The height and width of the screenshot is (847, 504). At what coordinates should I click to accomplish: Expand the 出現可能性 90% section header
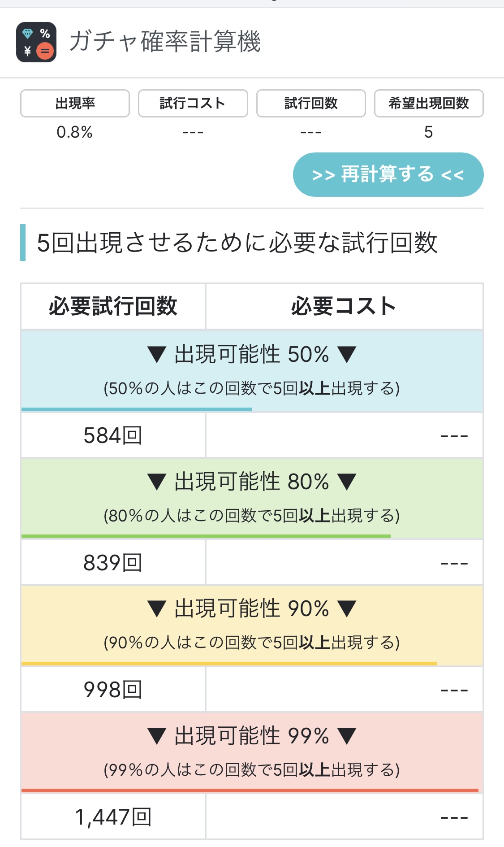252,608
